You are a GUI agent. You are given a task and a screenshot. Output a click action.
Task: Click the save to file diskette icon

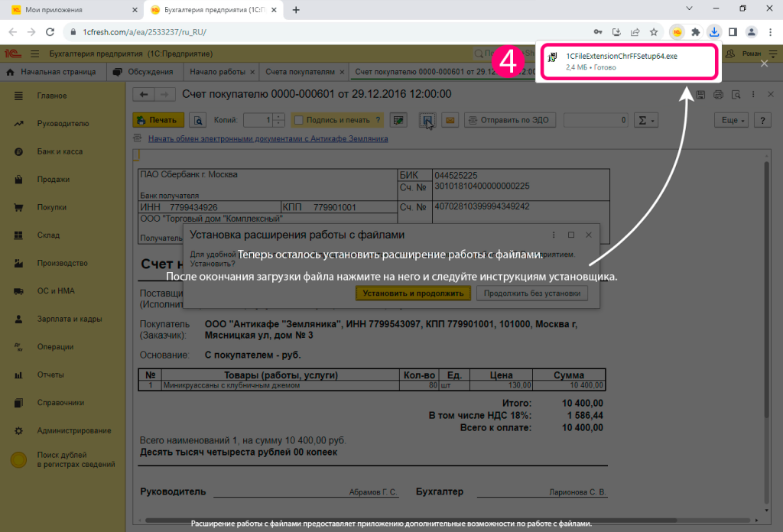click(x=427, y=120)
